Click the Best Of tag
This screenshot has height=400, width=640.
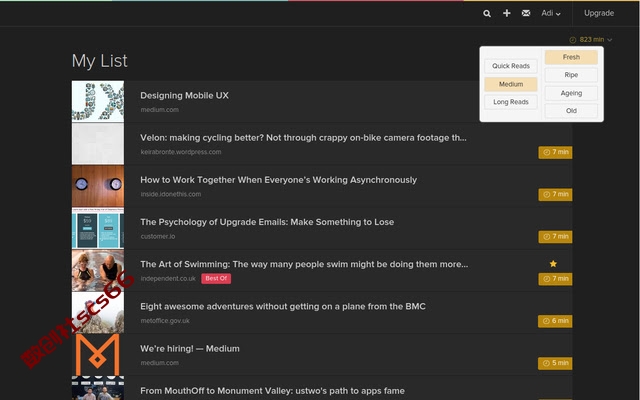[216, 278]
